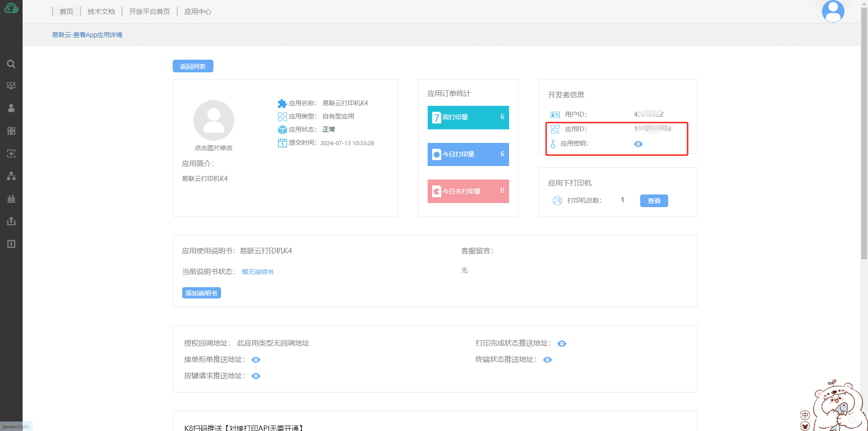Click the green cloud logo
Viewport: 868px width, 431px height.
click(11, 8)
